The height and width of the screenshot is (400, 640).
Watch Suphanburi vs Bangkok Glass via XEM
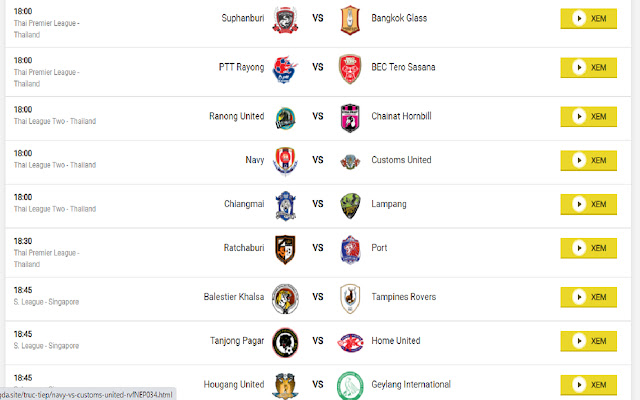[588, 18]
